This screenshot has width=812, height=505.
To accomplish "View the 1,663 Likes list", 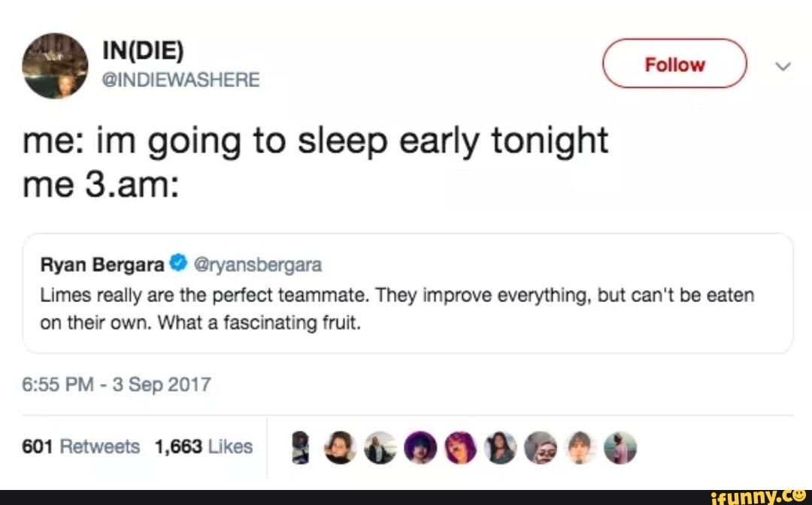I will coord(203,447).
